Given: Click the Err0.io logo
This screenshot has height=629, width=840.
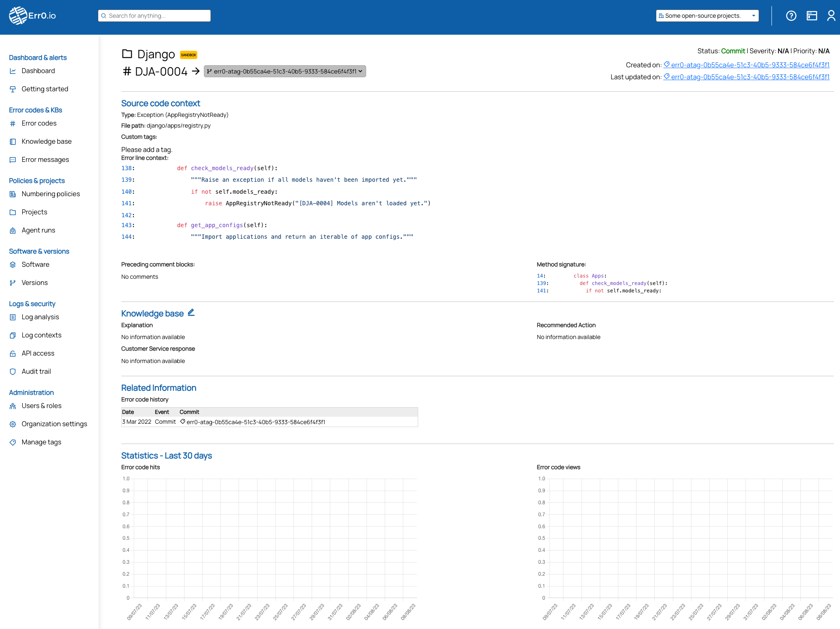Looking at the screenshot, I should coord(32,16).
